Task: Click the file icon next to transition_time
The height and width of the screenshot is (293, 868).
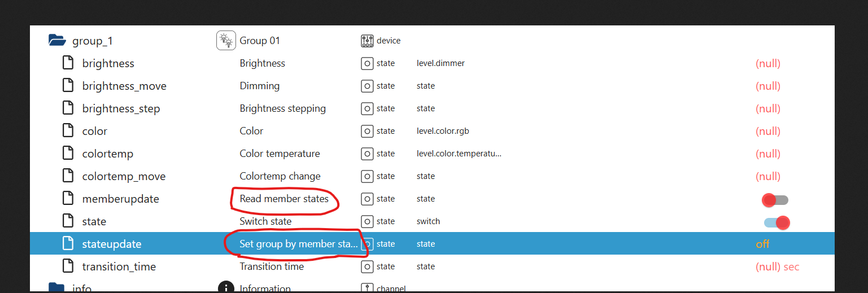Action: (x=68, y=266)
